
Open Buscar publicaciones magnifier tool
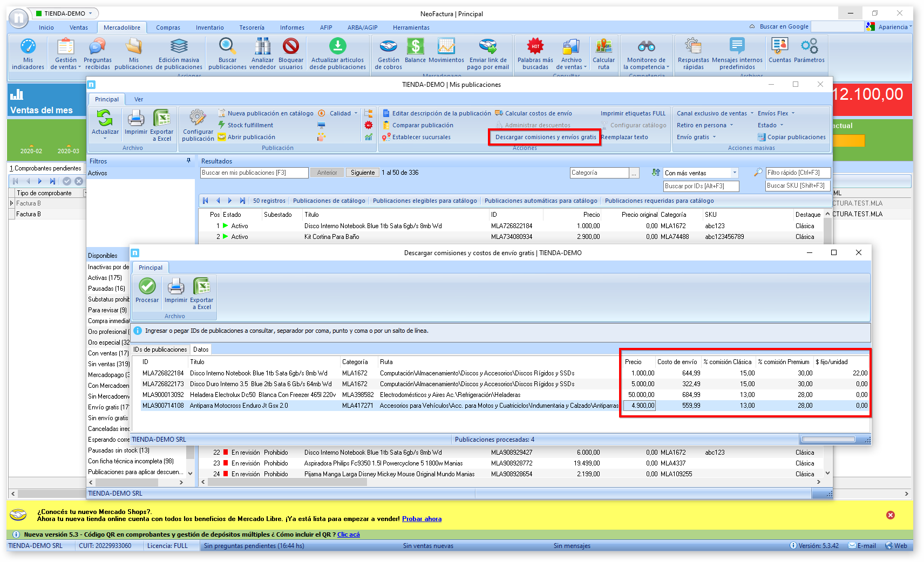pos(227,47)
